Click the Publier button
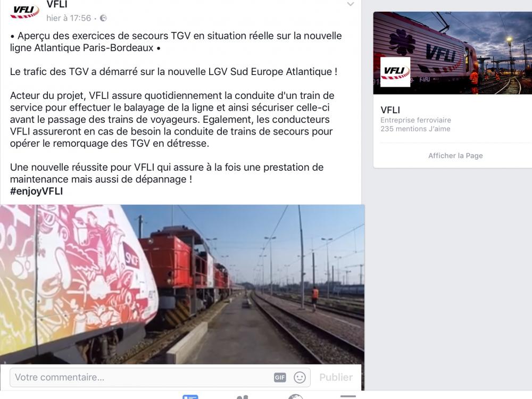 (x=336, y=377)
